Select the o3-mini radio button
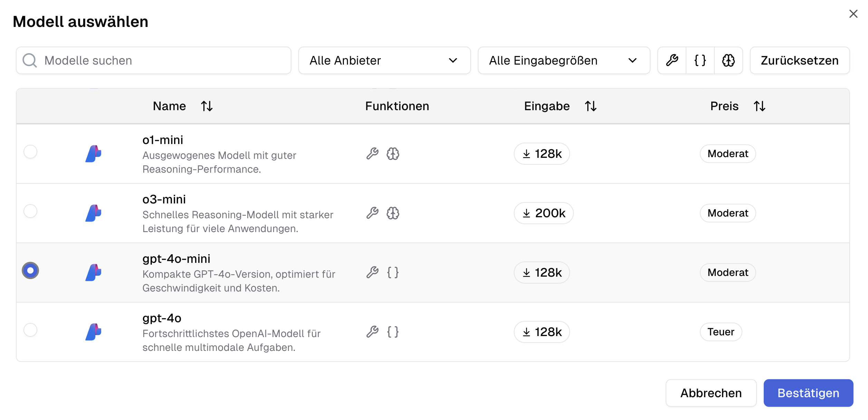Image resolution: width=868 pixels, height=420 pixels. 31,211
